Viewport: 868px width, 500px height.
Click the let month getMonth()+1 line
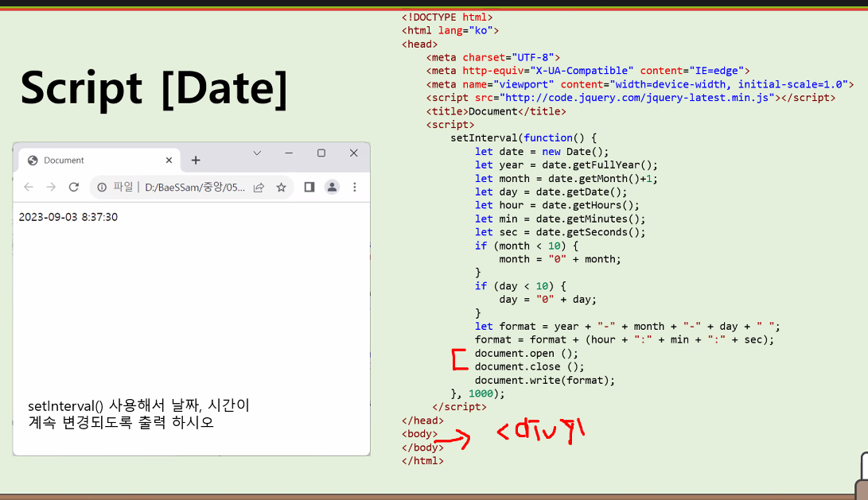click(x=566, y=179)
